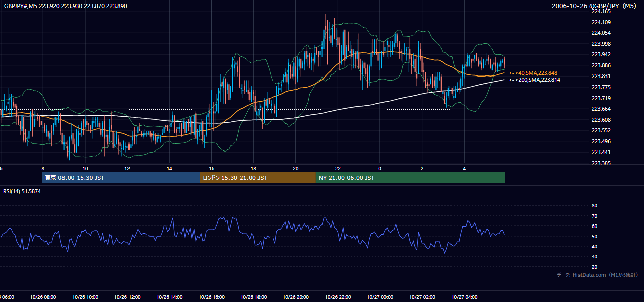This screenshot has height=302, width=644.
Task: Click hour tick 4 under the price chart
Action: point(464,169)
